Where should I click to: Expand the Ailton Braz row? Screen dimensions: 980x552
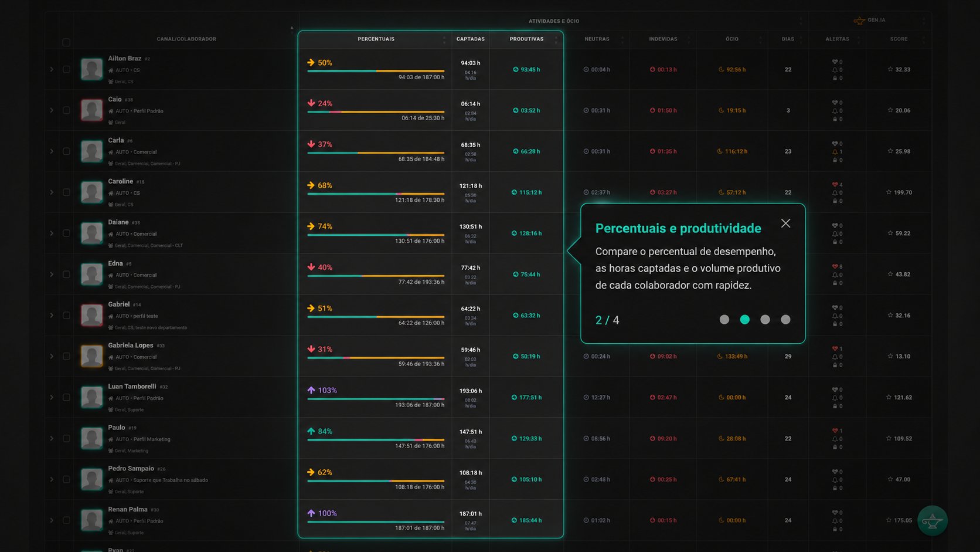[52, 69]
